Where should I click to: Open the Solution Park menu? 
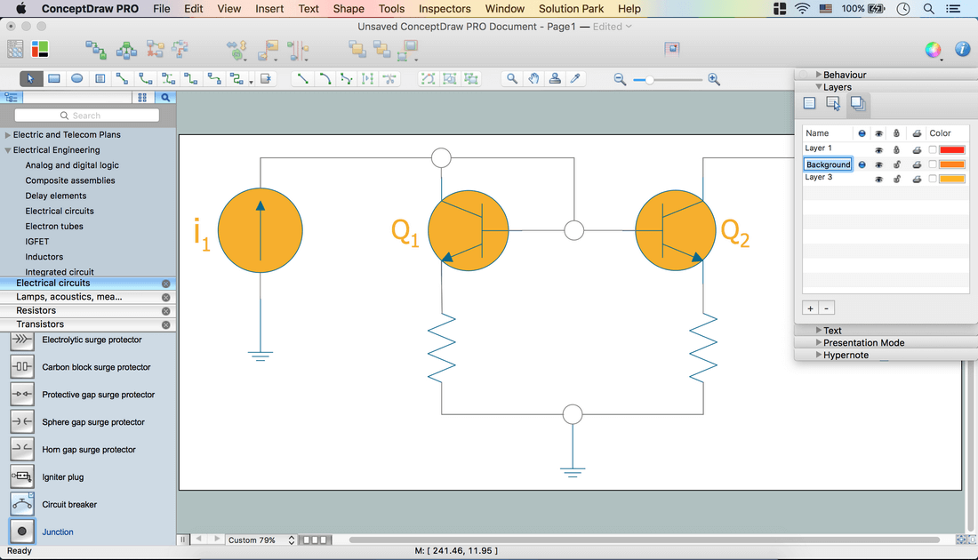(571, 9)
